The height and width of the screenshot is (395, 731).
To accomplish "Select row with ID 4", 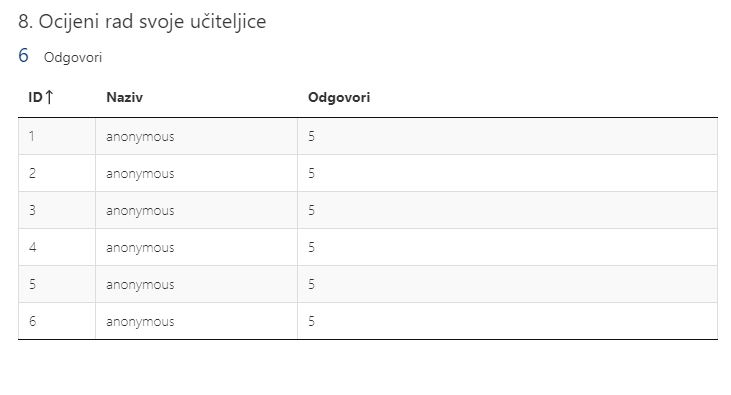I will click(368, 247).
